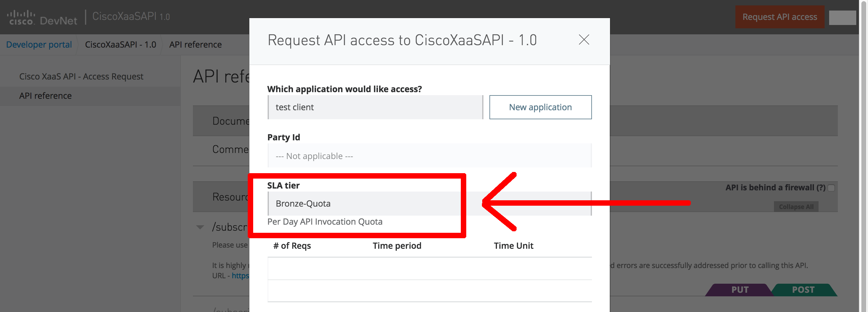Open the application selector showing test client
Image resolution: width=868 pixels, height=312 pixels.
pyautogui.click(x=375, y=107)
